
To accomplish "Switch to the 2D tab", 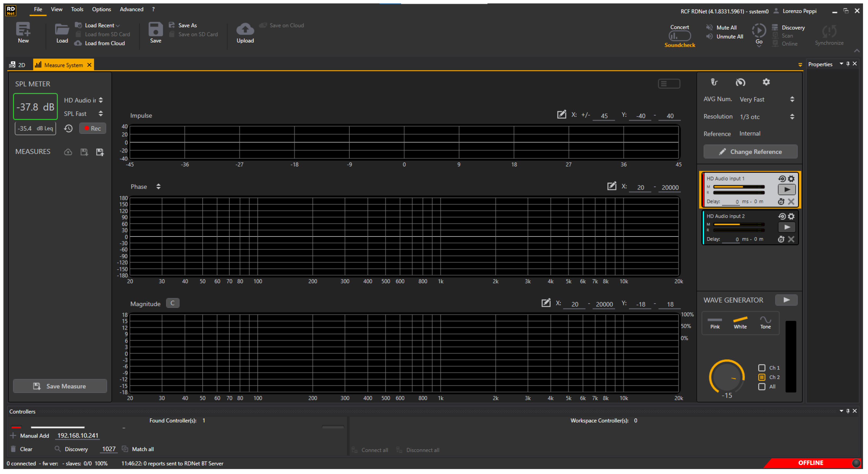I will click(18, 65).
